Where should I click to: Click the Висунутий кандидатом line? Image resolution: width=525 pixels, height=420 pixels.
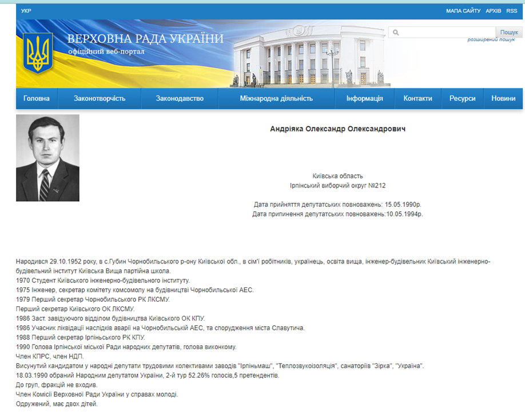click(x=220, y=366)
